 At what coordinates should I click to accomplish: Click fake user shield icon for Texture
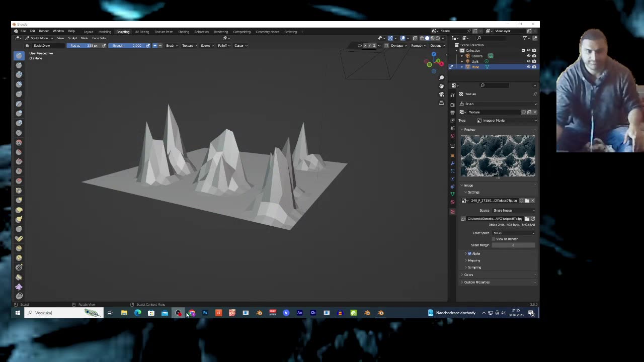(523, 112)
